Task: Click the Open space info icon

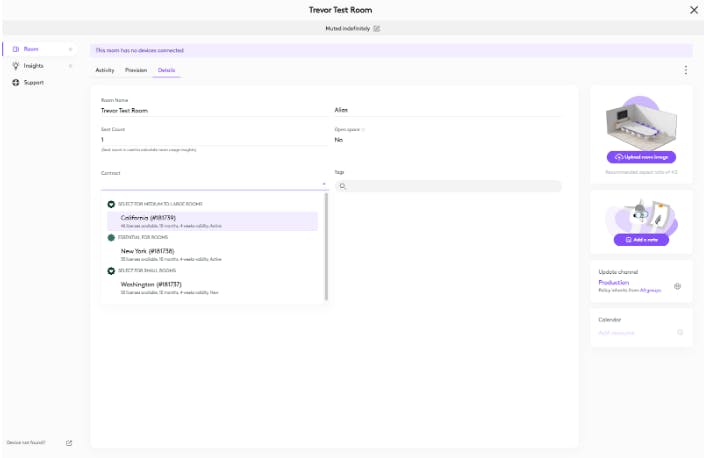Action: pos(363,130)
